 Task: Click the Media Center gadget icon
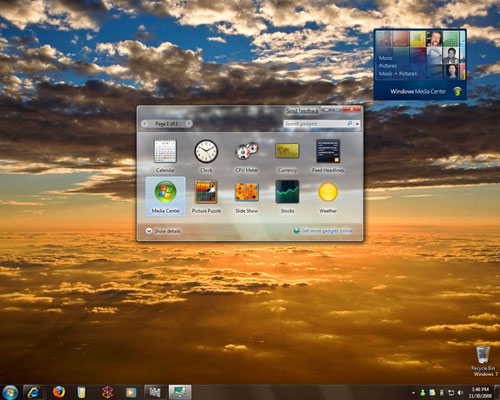click(x=165, y=192)
